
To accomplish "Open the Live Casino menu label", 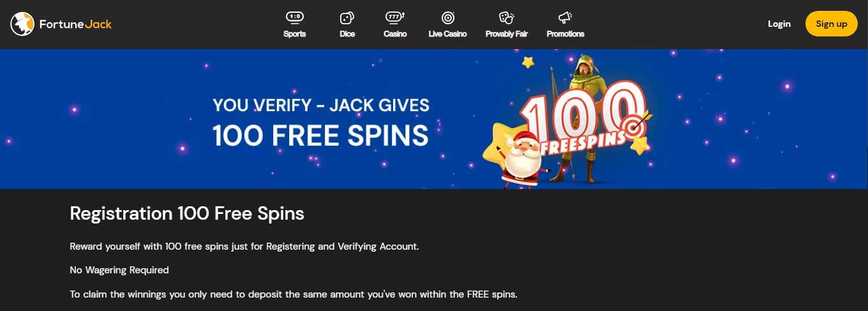I will pos(447,34).
